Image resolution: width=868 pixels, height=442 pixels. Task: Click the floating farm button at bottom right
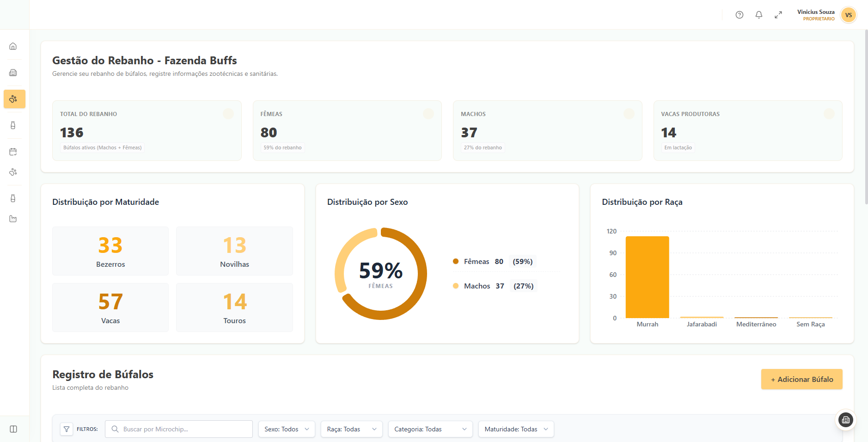(846, 420)
